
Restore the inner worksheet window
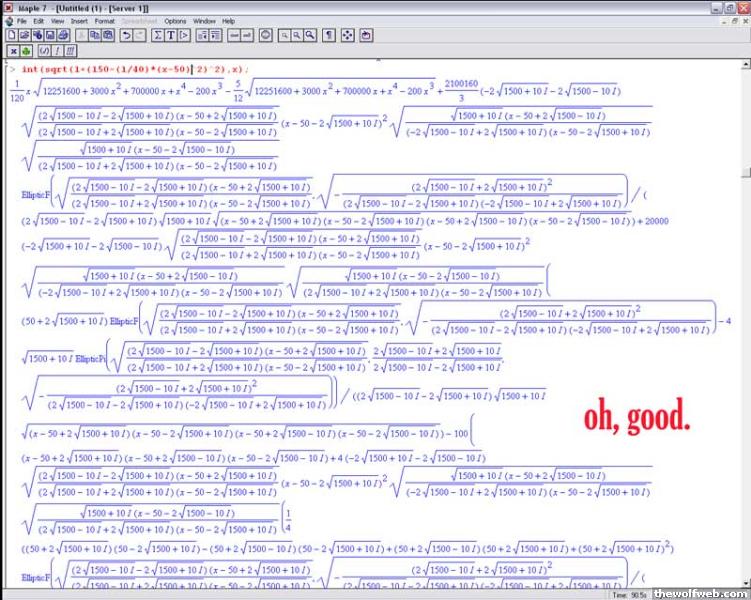731,20
